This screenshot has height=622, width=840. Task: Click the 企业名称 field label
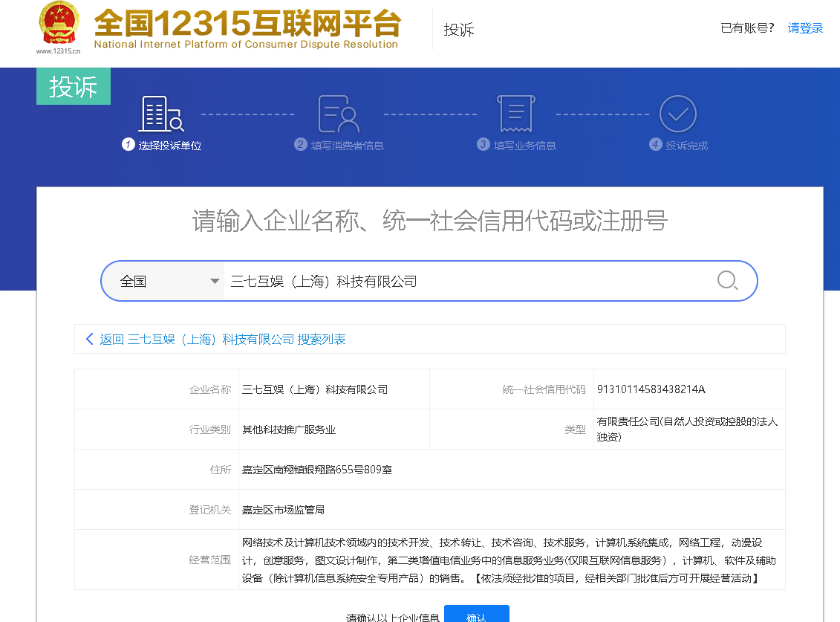pos(210,390)
